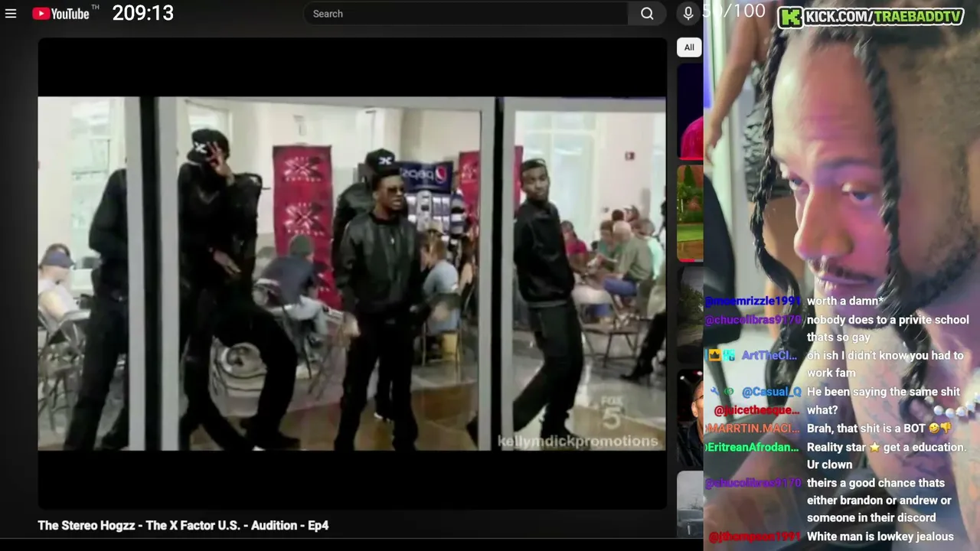
Task: Click chat message 'He been saying the same'
Action: [884, 392]
